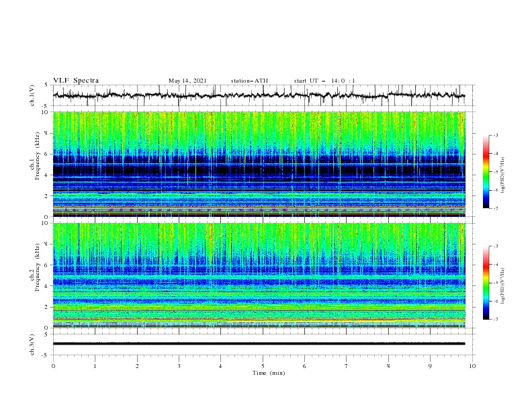Click time axis tick label "3"
This screenshot has height=411, width=532.
[x=179, y=366]
